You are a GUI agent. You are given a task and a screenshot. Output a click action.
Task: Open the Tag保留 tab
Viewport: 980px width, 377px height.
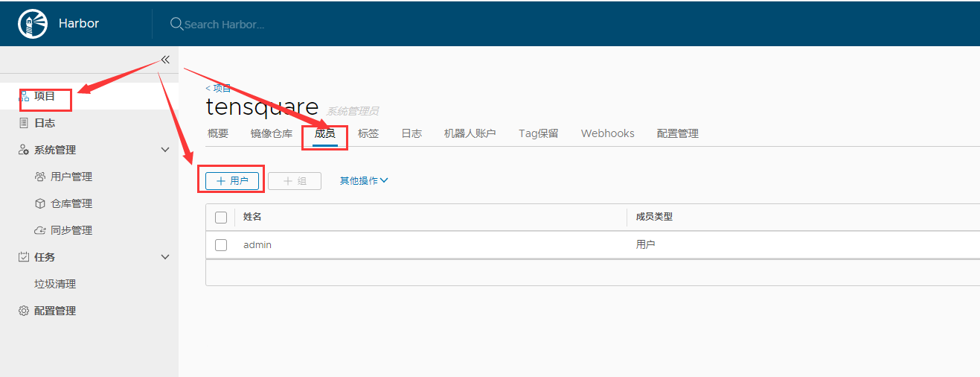539,133
